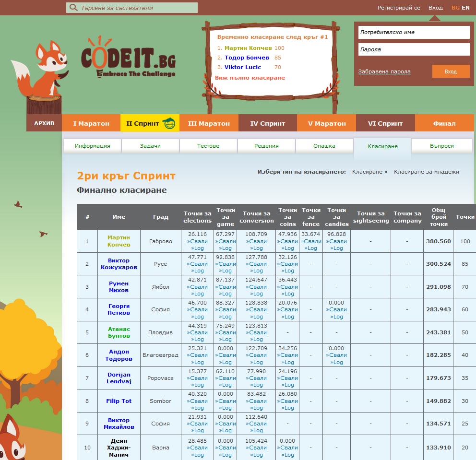Viewport: 476px width, 460px height.
Task: Open the Финал round tab
Action: [444, 123]
